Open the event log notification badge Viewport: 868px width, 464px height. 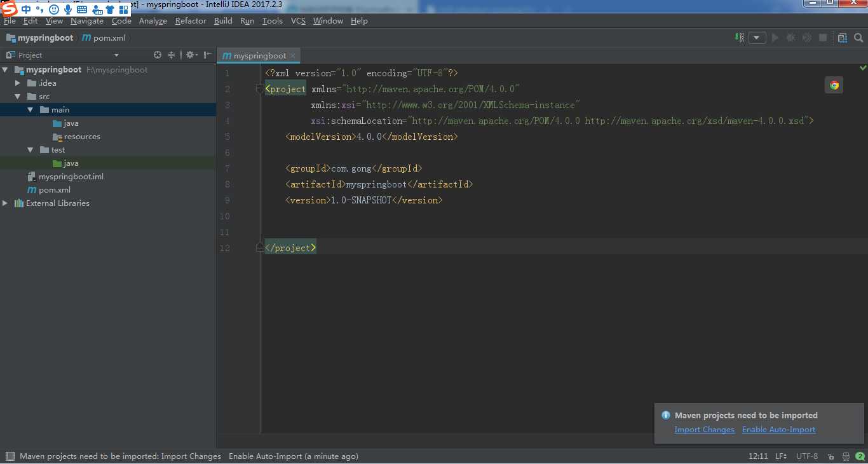click(x=860, y=456)
